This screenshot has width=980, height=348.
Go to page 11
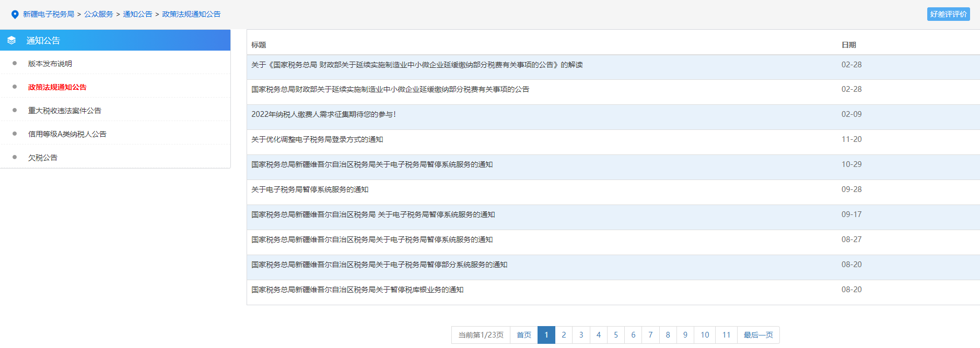(x=726, y=335)
